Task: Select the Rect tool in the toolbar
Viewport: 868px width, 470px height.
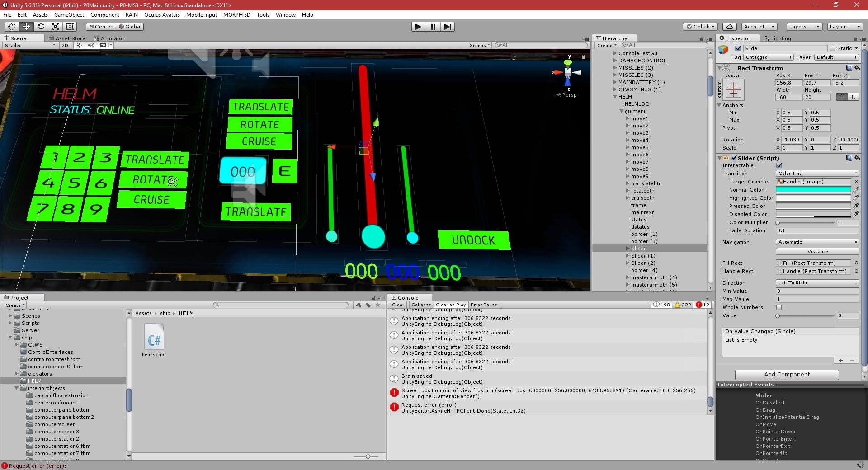Action: pos(70,26)
